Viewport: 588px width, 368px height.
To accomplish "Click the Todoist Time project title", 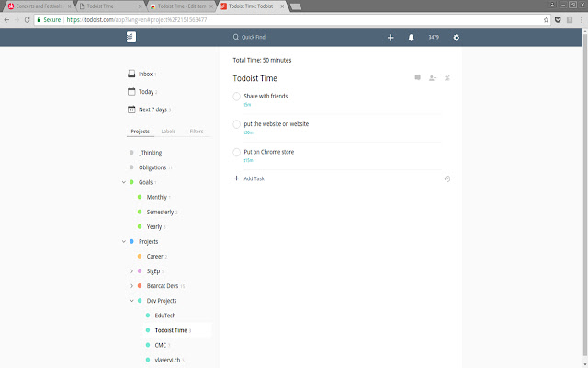I will (x=255, y=78).
